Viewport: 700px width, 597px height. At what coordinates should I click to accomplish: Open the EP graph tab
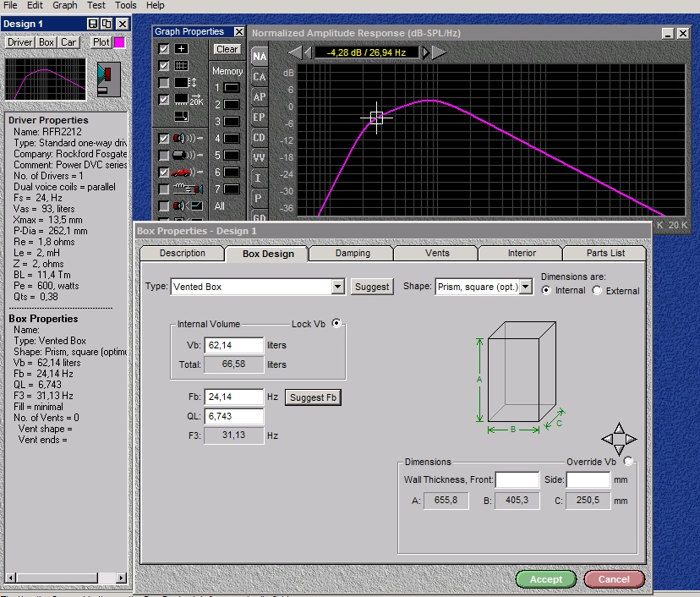coord(259,118)
